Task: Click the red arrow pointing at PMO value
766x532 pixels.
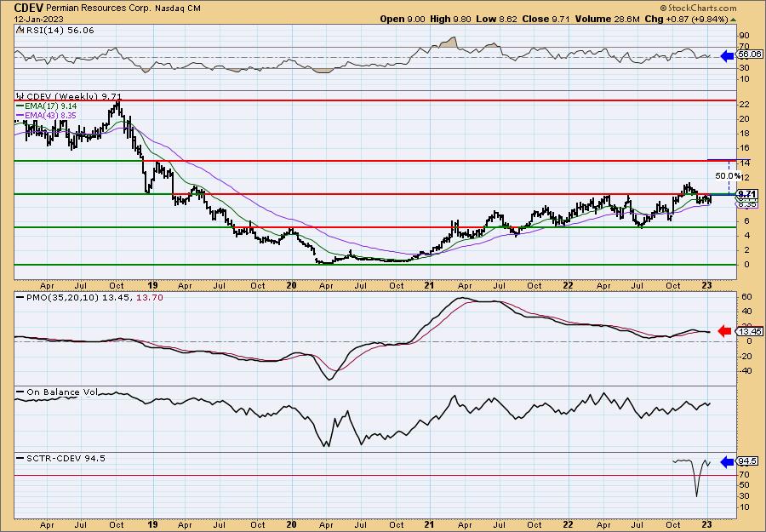Action: pyautogui.click(x=724, y=331)
